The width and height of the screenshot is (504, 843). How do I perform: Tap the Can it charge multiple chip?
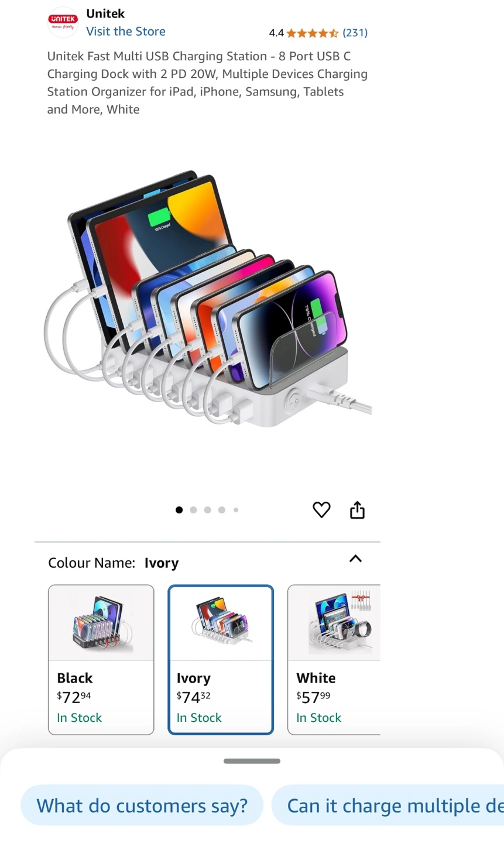pos(388,806)
